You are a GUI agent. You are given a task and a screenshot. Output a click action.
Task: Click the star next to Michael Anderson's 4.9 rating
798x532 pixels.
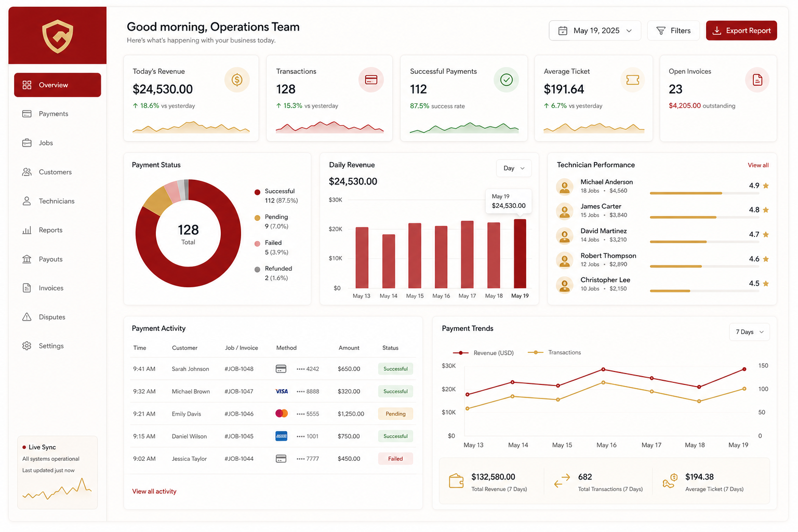click(x=766, y=185)
